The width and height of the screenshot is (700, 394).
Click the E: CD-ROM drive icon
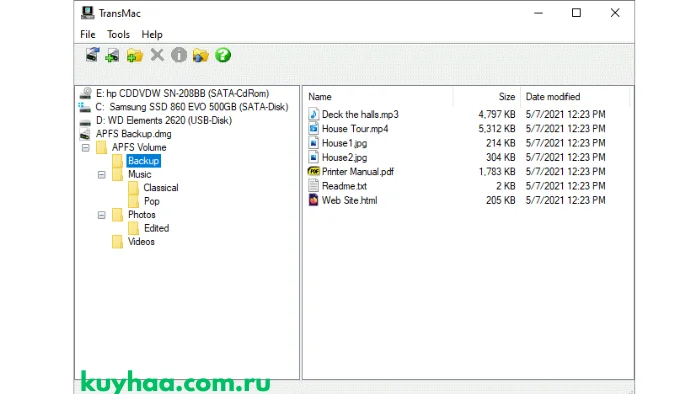tap(86, 93)
